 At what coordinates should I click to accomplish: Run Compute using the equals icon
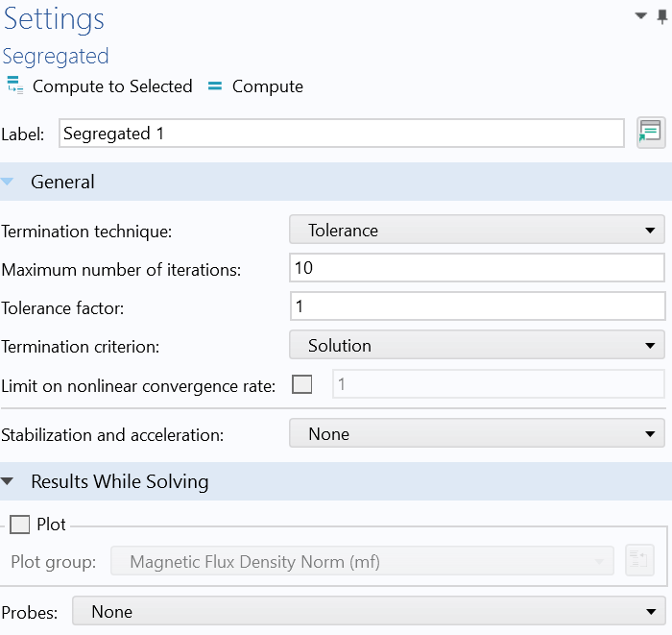pos(215,85)
